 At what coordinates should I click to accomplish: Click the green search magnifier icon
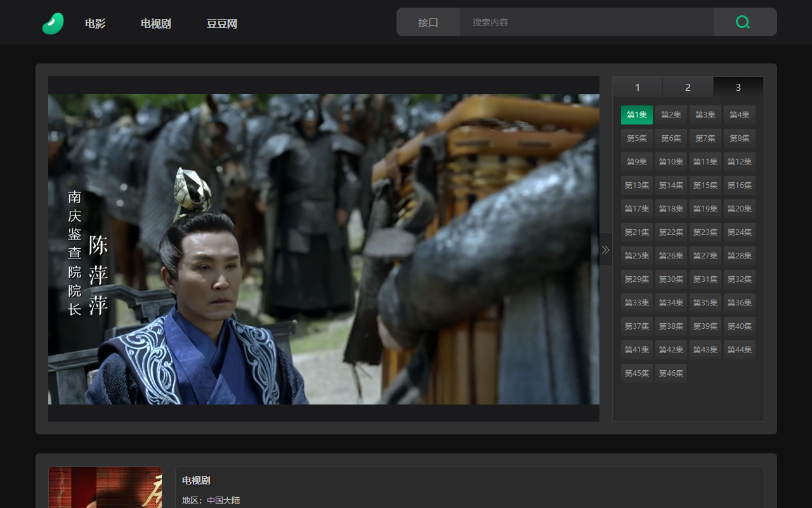[743, 22]
